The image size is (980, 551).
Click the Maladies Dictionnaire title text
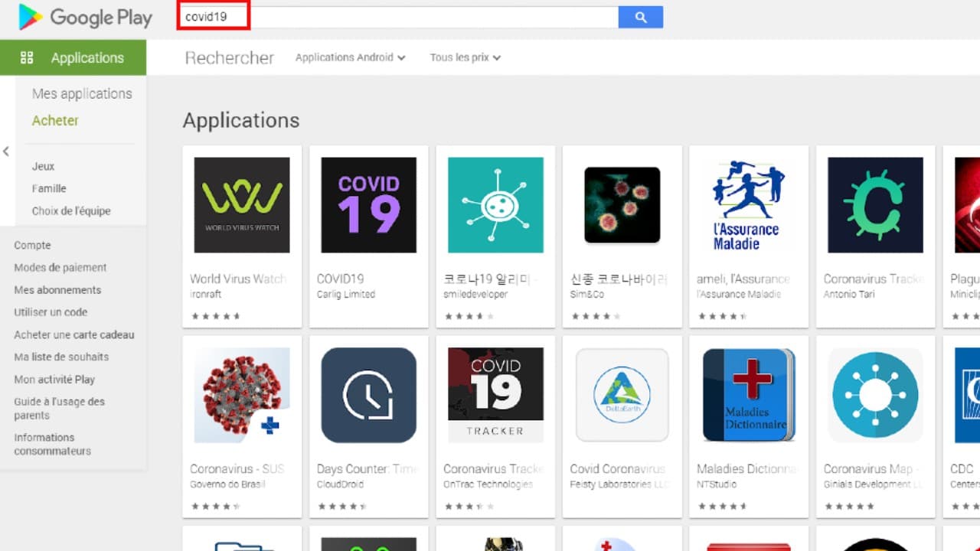(746, 469)
